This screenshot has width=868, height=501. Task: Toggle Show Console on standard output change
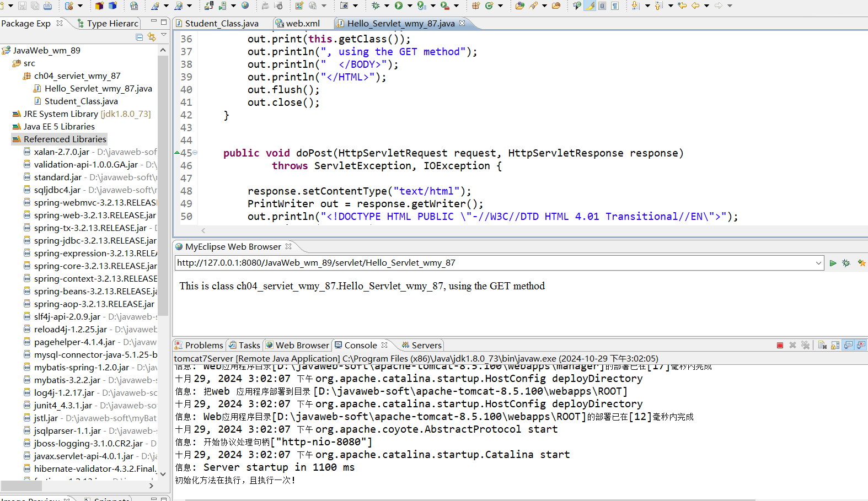848,345
